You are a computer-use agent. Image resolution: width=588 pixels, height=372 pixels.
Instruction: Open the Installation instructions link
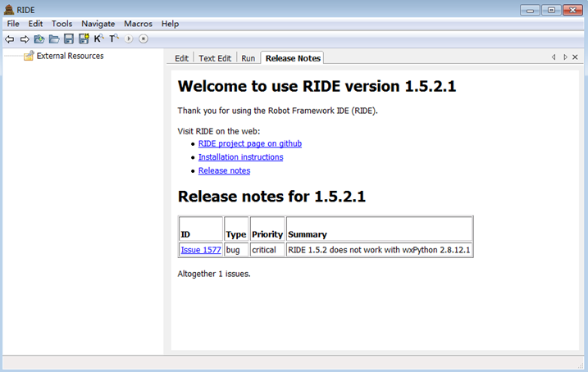(241, 157)
